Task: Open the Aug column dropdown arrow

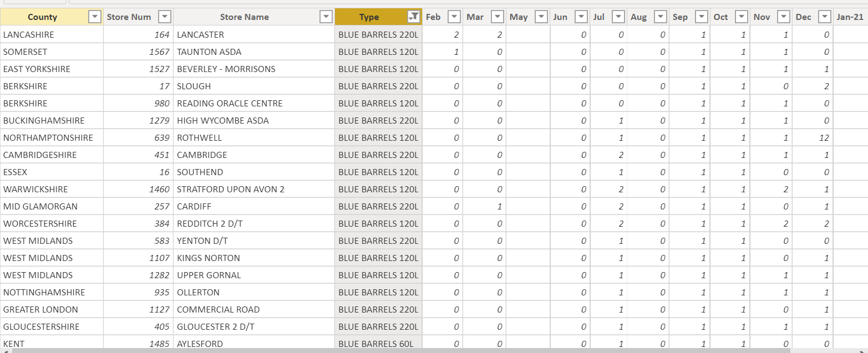Action: [x=661, y=17]
